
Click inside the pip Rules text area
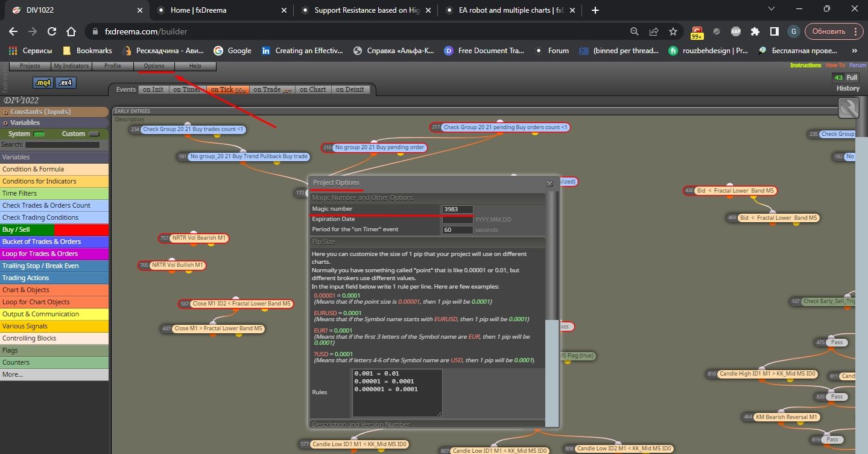click(397, 392)
